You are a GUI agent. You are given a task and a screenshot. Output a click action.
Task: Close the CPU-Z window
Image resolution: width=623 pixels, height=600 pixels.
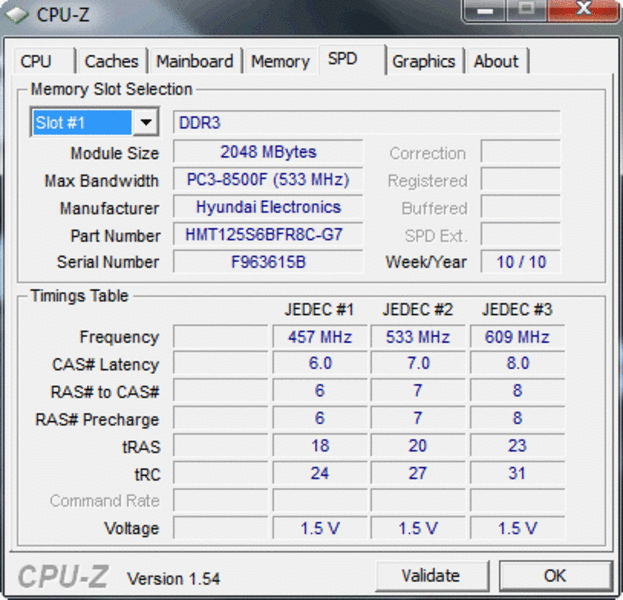point(583,10)
